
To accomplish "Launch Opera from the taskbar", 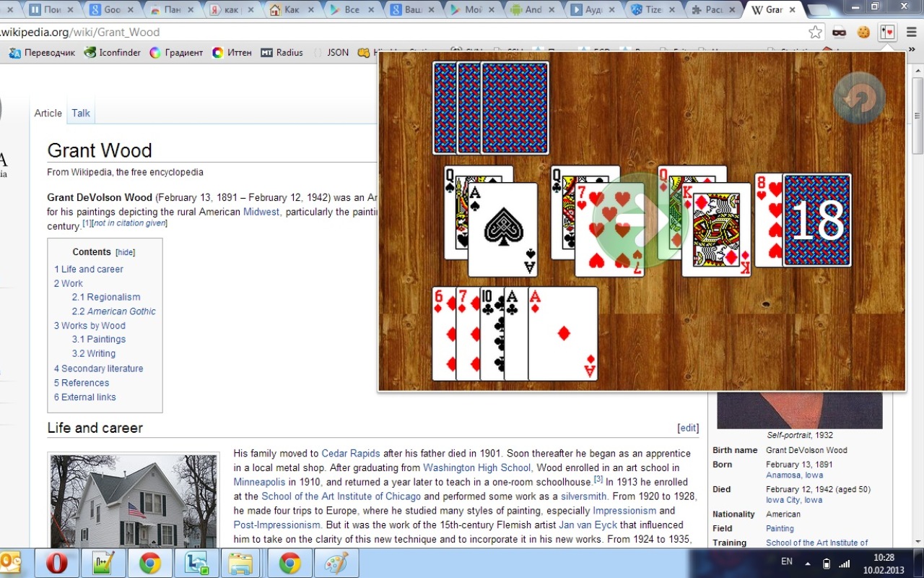I will (x=57, y=563).
